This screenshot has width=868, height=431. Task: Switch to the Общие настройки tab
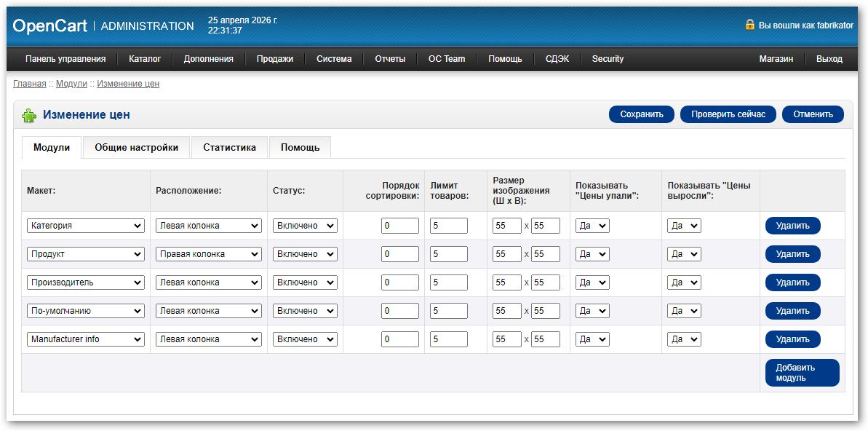[x=136, y=147]
